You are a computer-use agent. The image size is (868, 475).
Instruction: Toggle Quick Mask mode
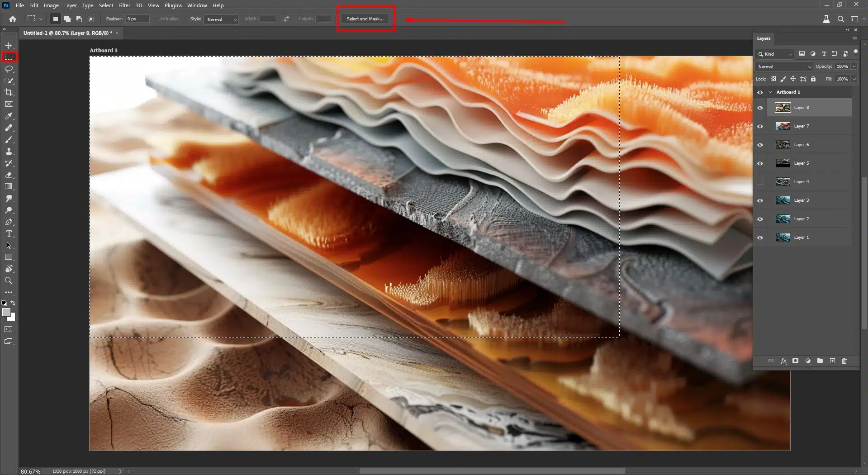click(9, 329)
